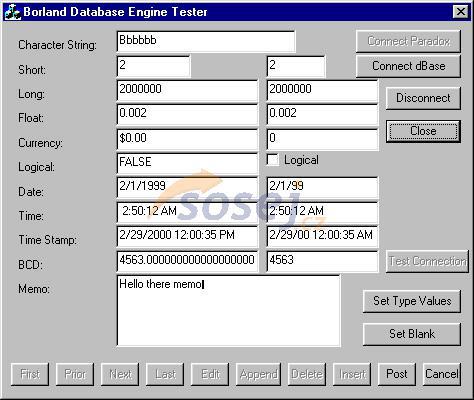Image resolution: width=474 pixels, height=400 pixels.
Task: Click the Cancel button
Action: 442,374
